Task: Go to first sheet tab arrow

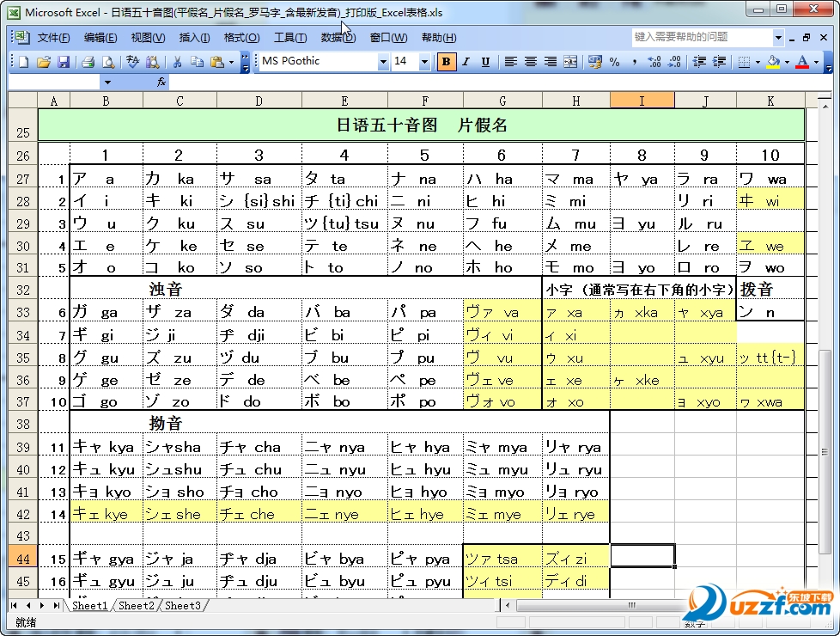Action: point(14,605)
